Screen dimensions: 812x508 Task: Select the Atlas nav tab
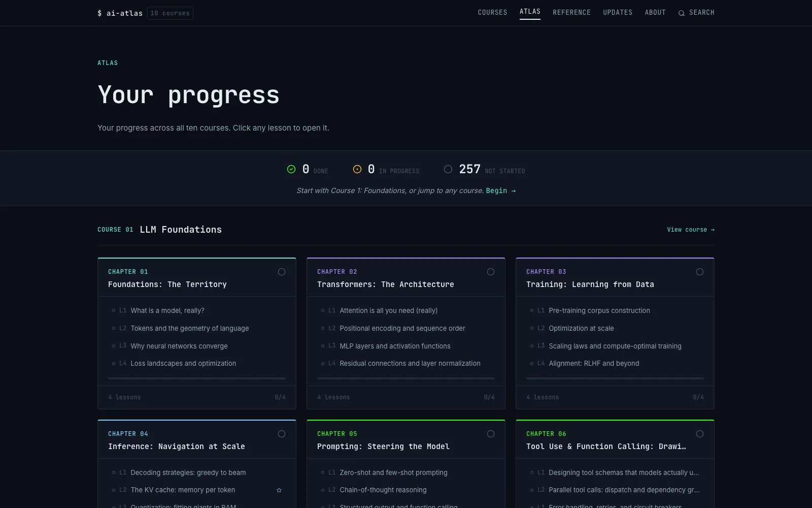tap(530, 12)
